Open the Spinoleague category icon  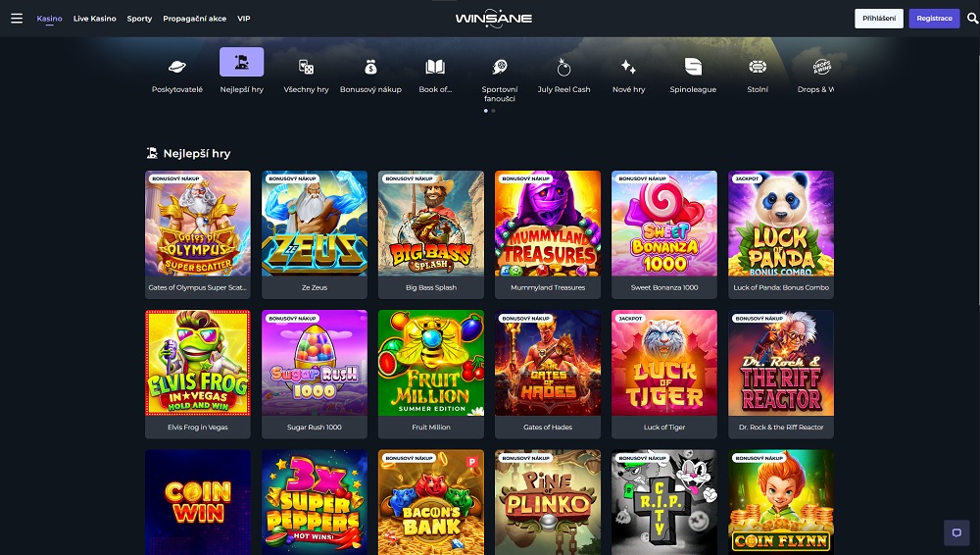point(693,67)
